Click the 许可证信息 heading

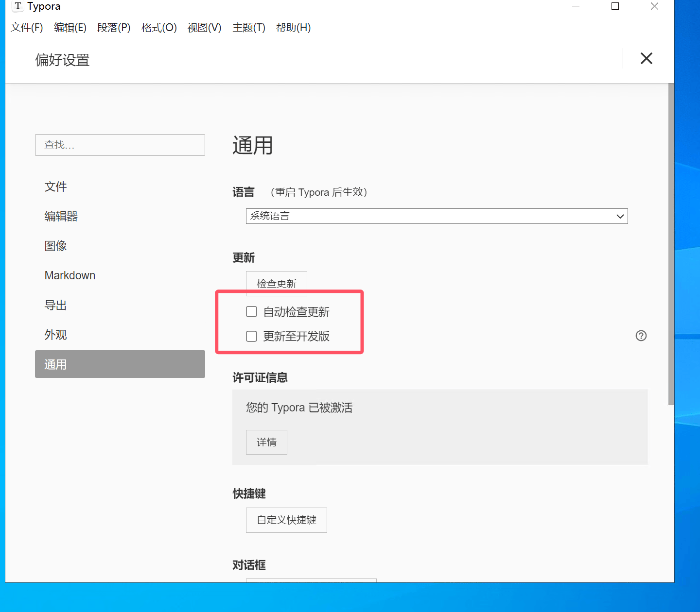click(x=260, y=378)
